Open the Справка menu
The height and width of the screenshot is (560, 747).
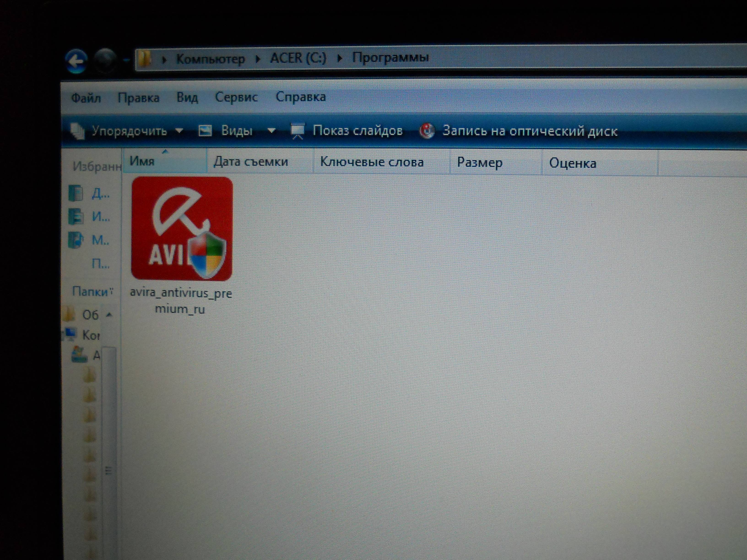300,97
